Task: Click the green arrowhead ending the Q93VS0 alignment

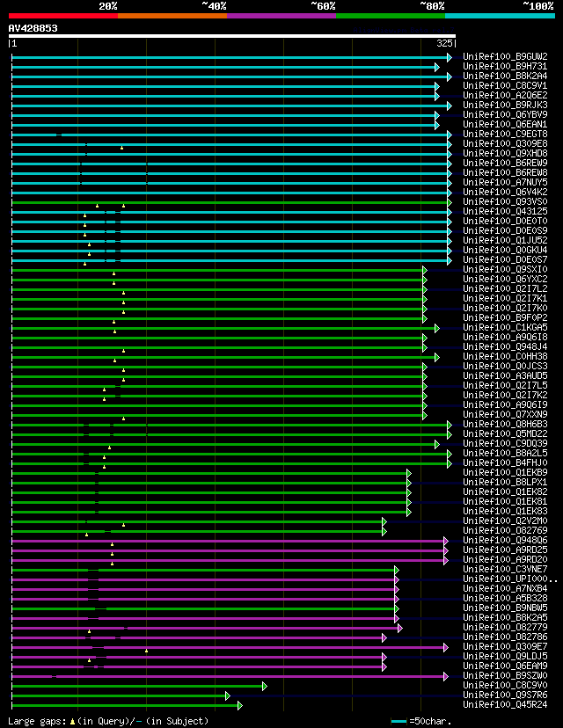Action: [x=450, y=202]
